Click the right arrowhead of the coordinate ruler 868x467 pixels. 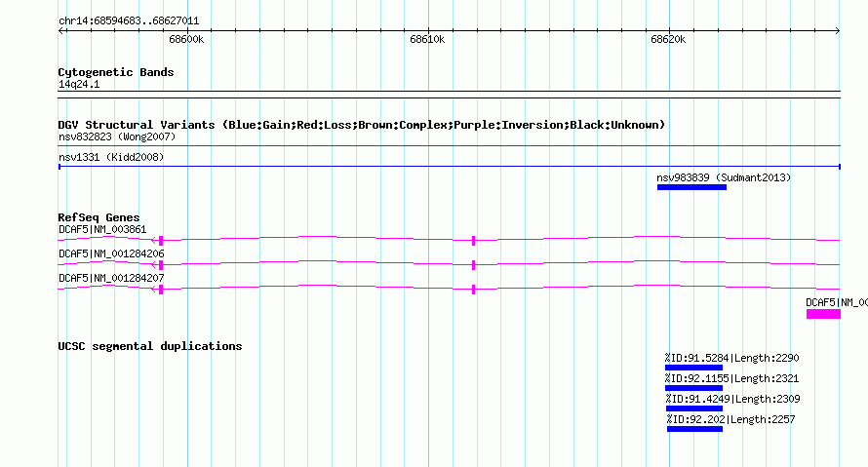(x=838, y=30)
